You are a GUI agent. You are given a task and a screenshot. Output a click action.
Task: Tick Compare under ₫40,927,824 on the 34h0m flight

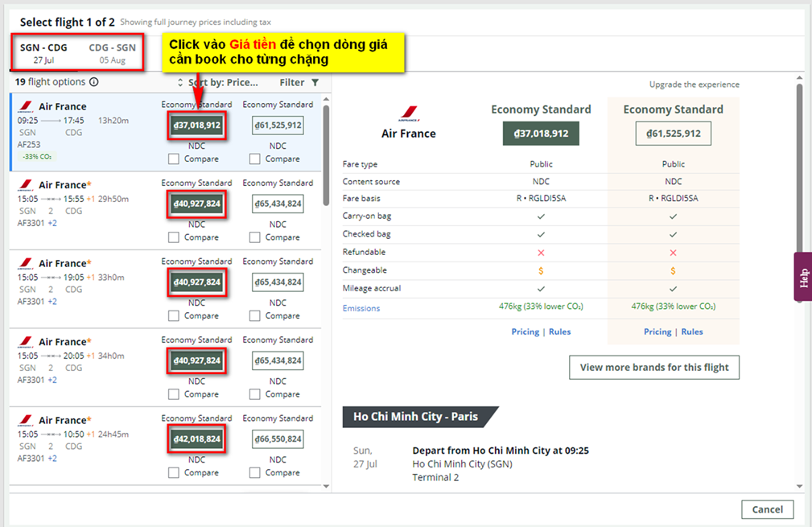tap(174, 394)
